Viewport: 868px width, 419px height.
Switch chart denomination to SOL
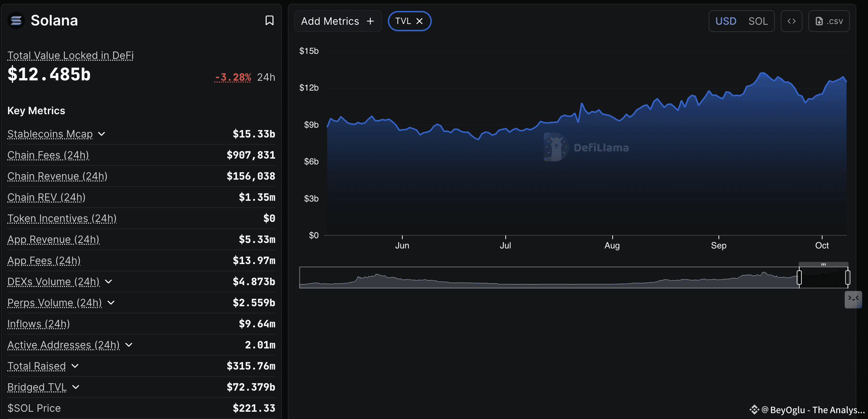click(x=758, y=21)
